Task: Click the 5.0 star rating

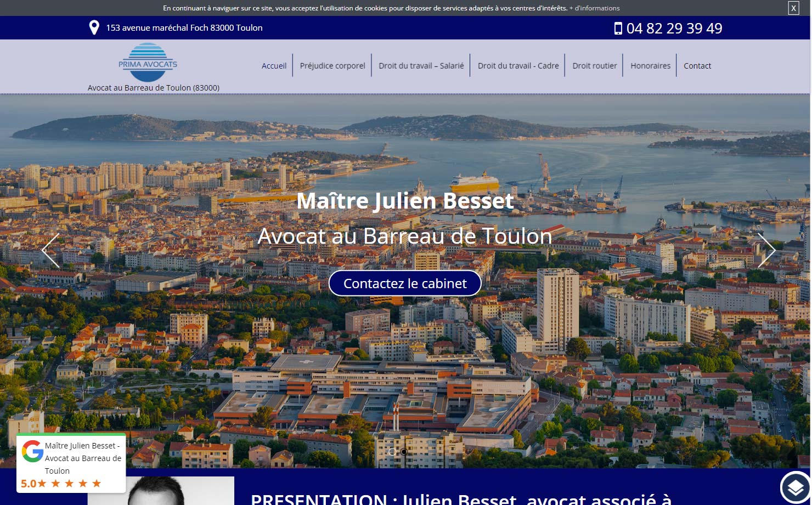Action: 61,484
